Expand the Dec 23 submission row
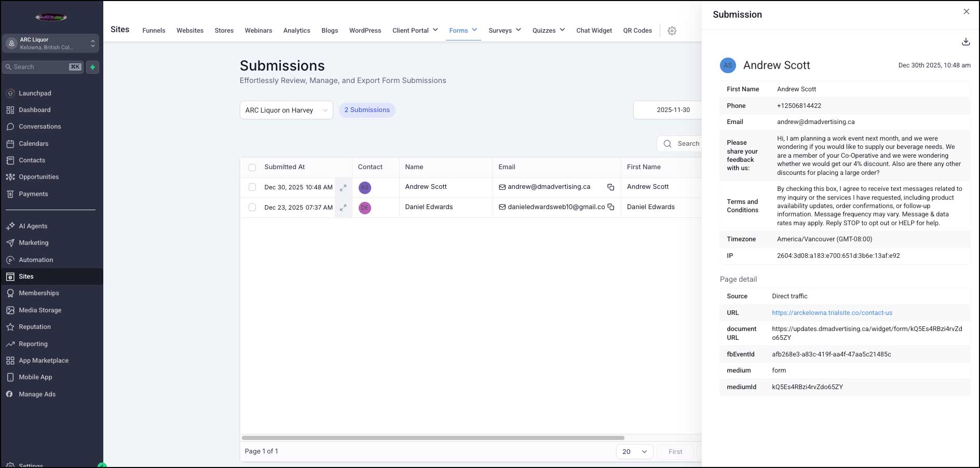Viewport: 980px width, 468px height. (343, 208)
